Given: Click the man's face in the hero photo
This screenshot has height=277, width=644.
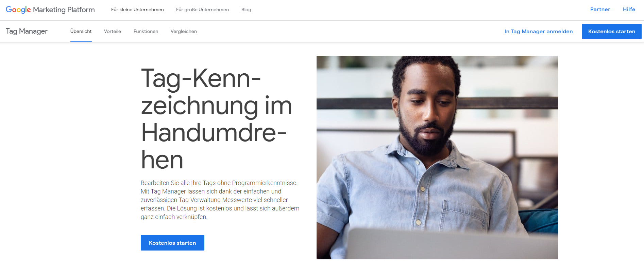Looking at the screenshot, I should (x=427, y=112).
